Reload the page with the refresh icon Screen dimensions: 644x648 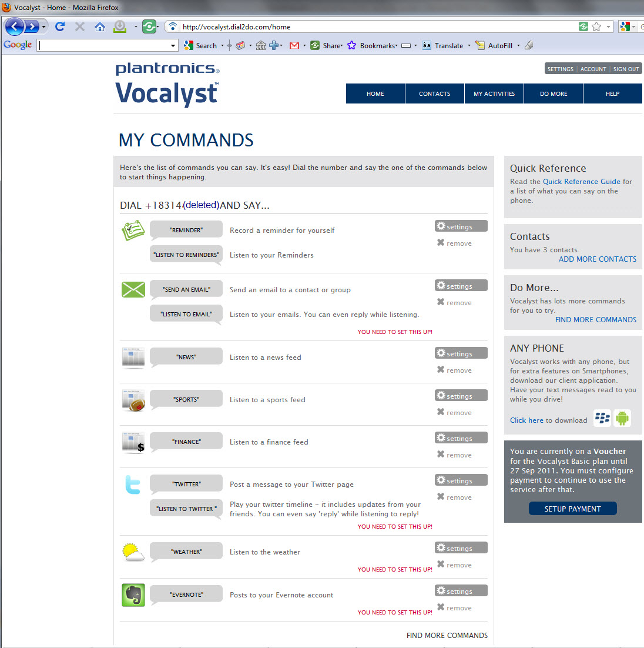pyautogui.click(x=59, y=26)
